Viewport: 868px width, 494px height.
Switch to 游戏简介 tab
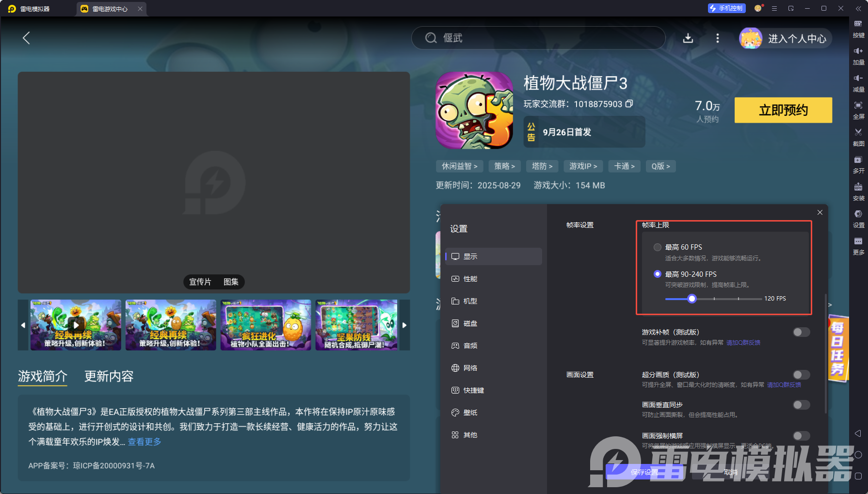point(43,376)
